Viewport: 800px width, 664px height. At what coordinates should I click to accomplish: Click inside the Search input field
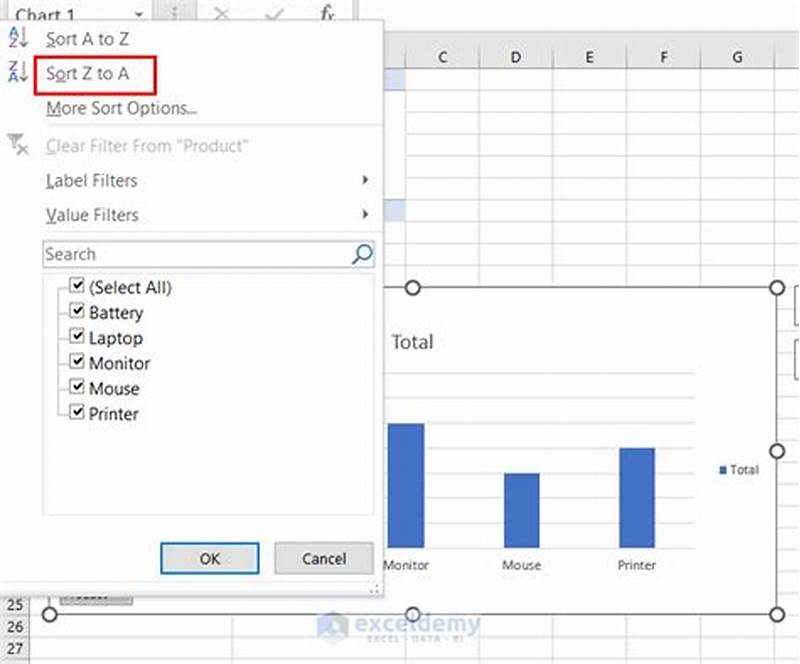coord(180,254)
